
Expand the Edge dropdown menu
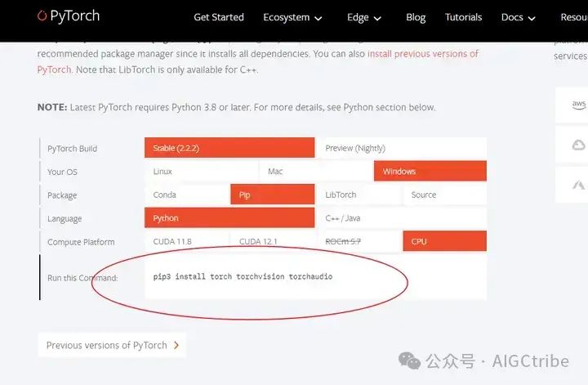click(x=363, y=17)
